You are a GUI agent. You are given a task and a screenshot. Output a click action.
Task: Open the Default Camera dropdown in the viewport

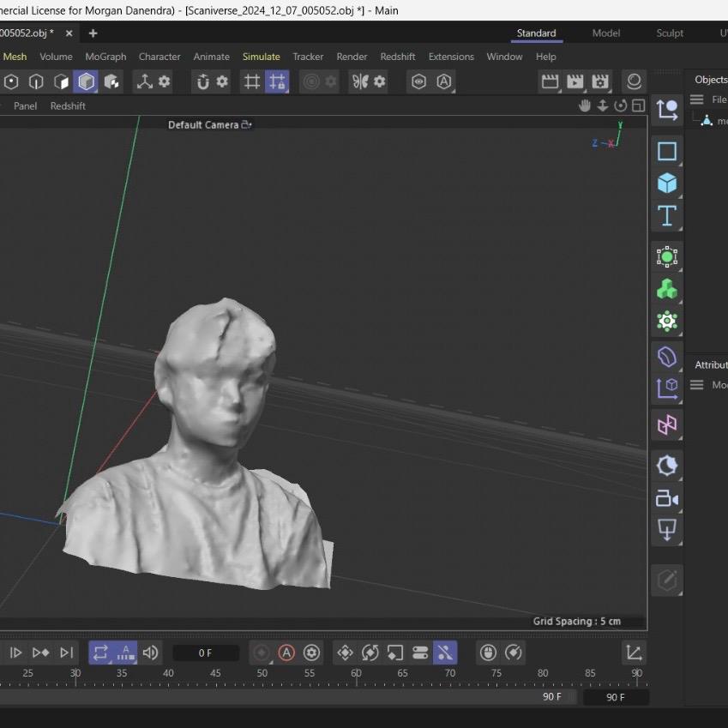(209, 124)
